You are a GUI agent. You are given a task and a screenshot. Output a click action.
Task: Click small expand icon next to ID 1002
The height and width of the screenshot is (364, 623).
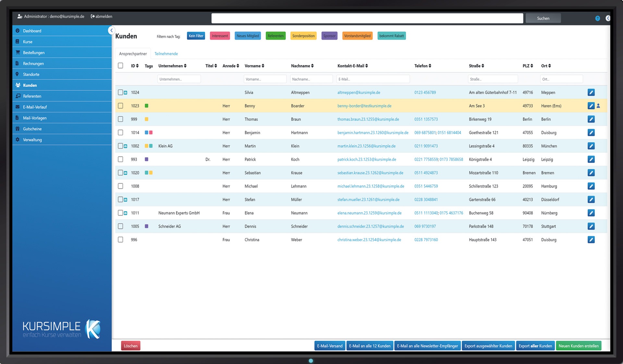126,146
